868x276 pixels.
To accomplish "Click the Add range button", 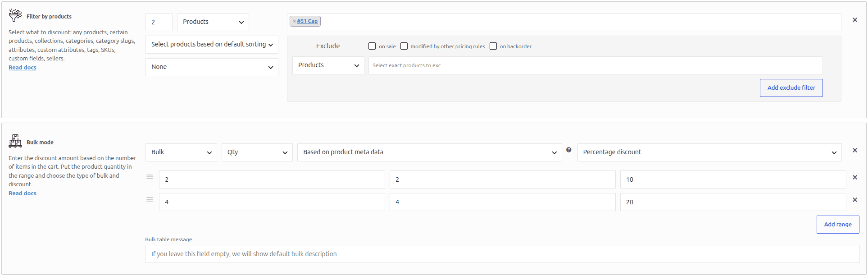I will point(837,225).
